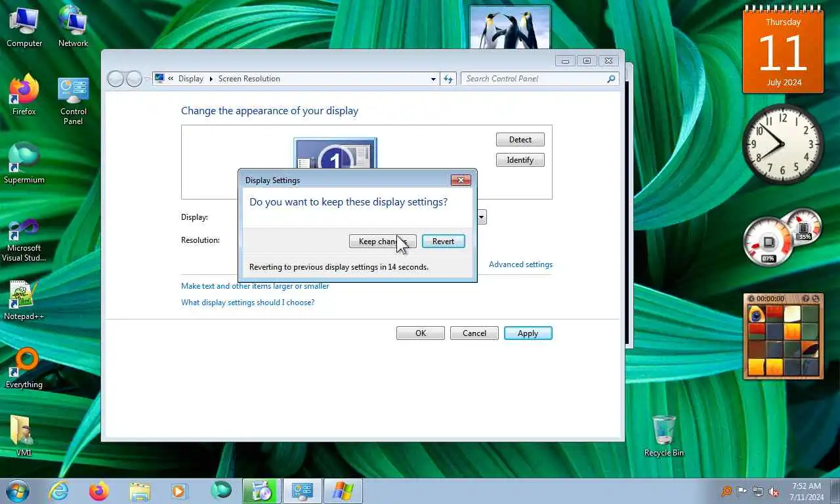Image resolution: width=840 pixels, height=504 pixels.
Task: Click the Back navigation button
Action: (x=115, y=79)
